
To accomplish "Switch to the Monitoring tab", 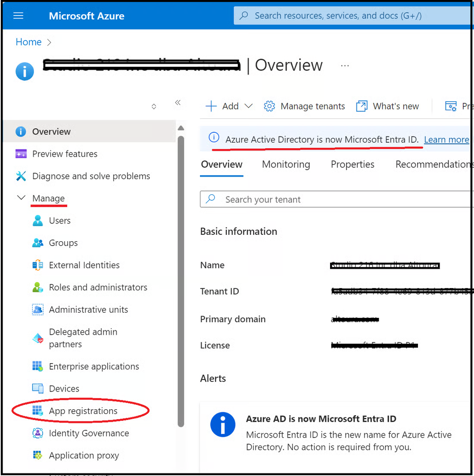I will click(x=286, y=164).
